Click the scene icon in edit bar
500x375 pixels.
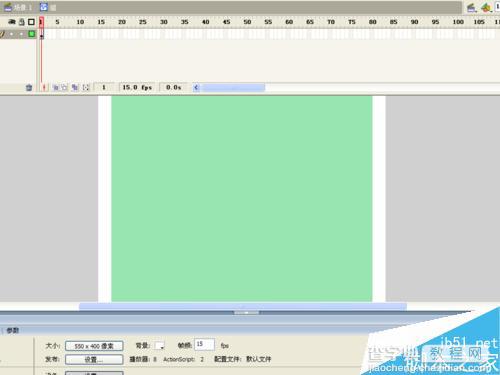(x=8, y=7)
